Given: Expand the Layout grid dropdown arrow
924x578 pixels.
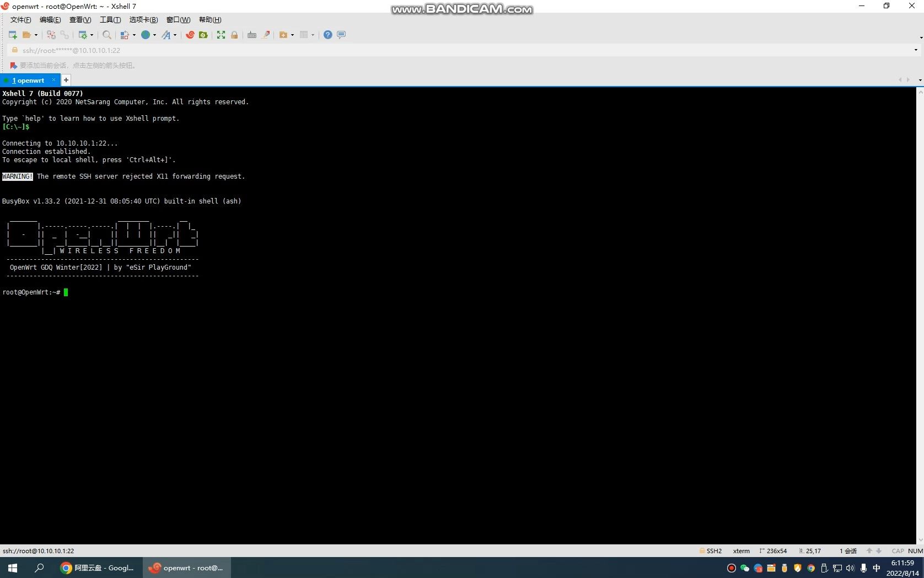Looking at the screenshot, I should pos(313,35).
